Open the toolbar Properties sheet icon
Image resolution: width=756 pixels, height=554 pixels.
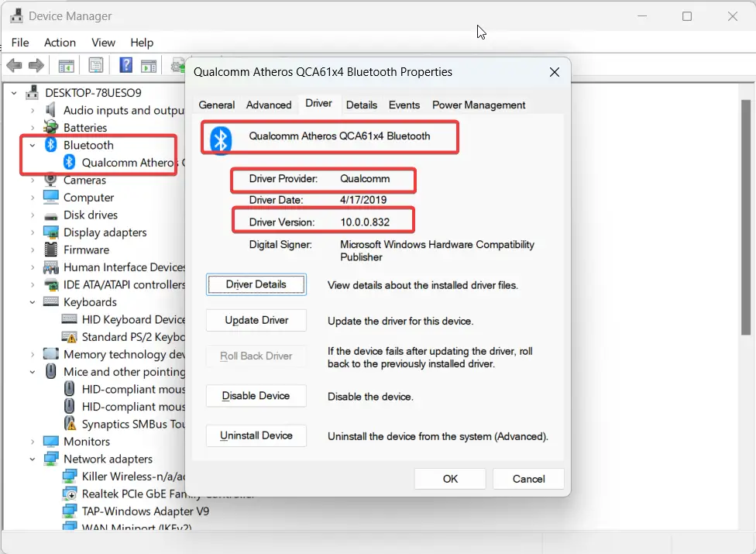click(x=96, y=65)
